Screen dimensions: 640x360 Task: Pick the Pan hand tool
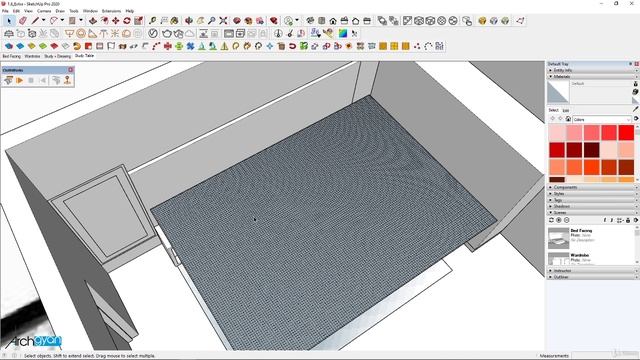pyautogui.click(x=200, y=21)
